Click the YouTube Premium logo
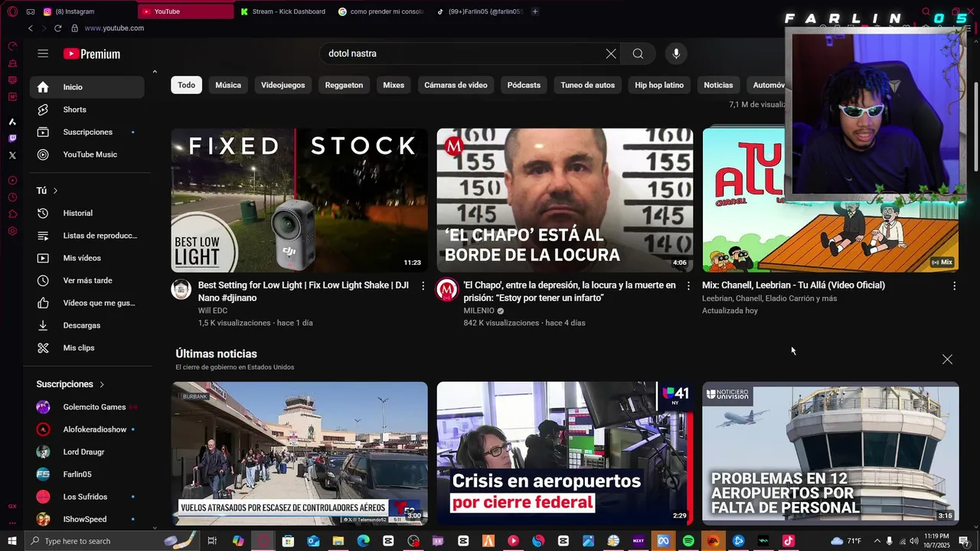980x551 pixels. (92, 54)
